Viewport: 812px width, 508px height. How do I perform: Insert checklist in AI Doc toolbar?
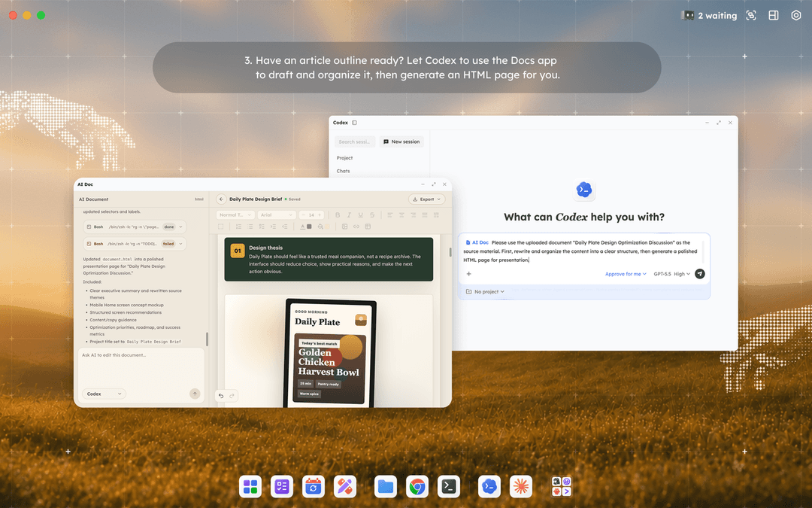(262, 227)
